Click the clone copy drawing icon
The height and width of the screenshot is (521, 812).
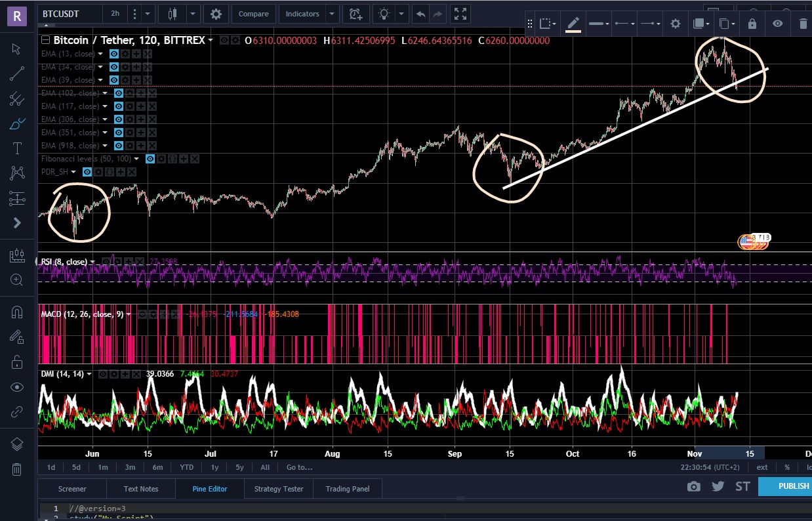point(725,24)
